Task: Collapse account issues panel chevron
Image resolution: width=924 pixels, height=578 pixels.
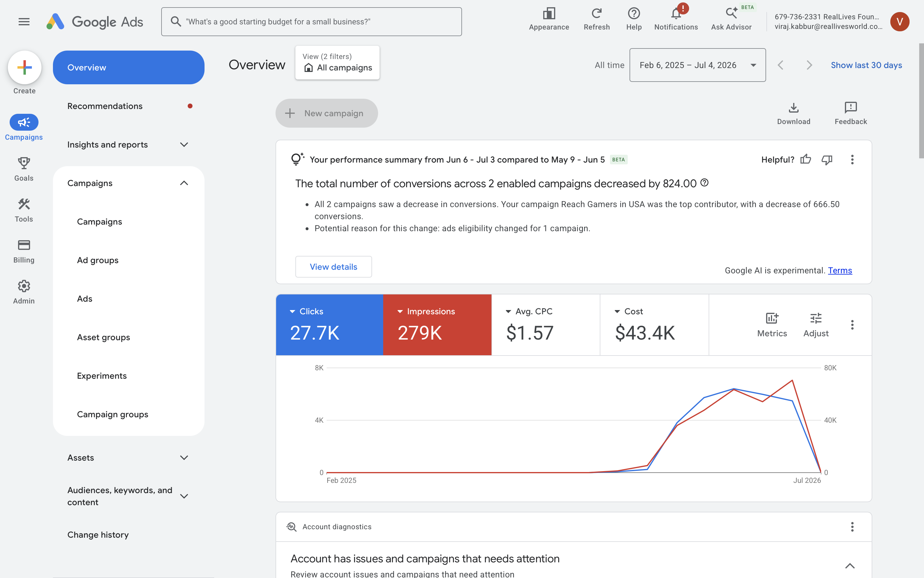Action: click(849, 566)
